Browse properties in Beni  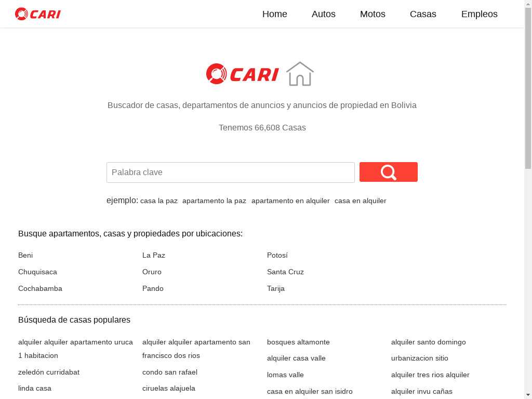coord(25,255)
